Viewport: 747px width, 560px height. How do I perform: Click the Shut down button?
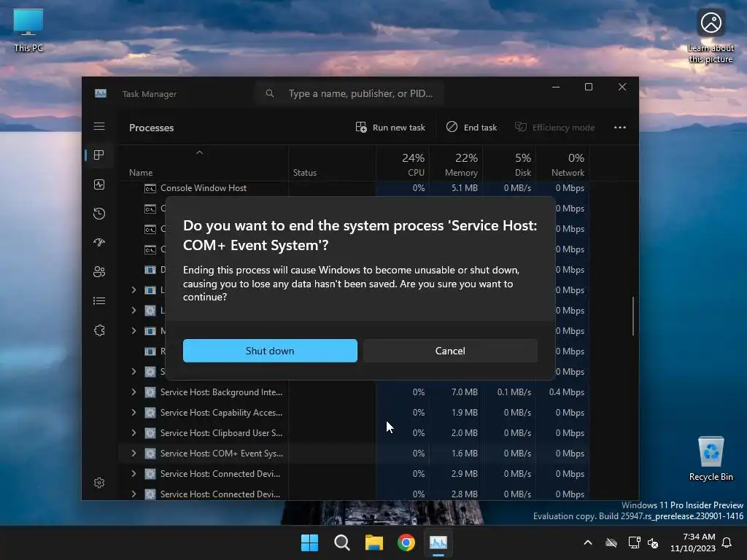[270, 351]
